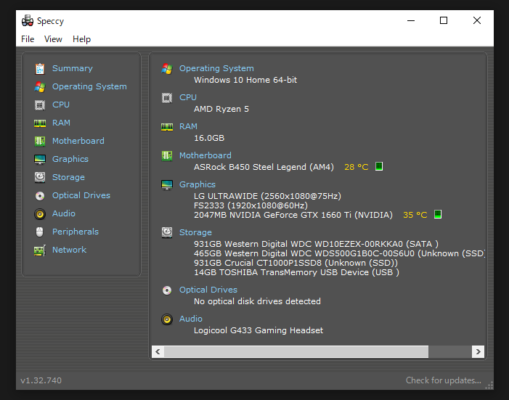The image size is (509, 400).
Task: Open Storage via the hard drive icon
Action: (40, 177)
